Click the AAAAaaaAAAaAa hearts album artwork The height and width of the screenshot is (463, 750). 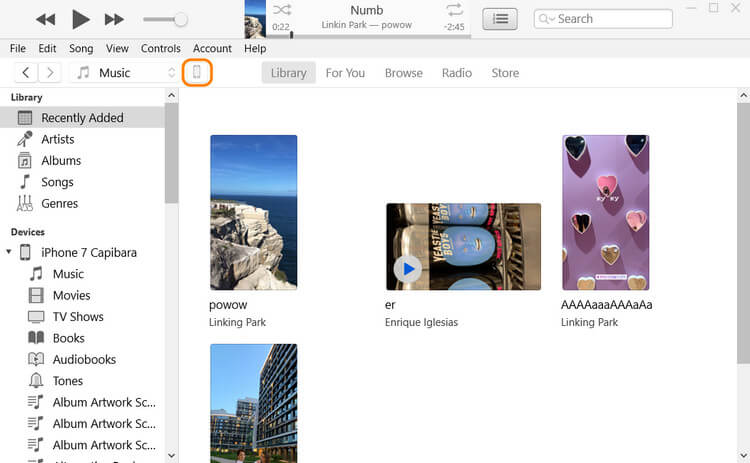click(606, 212)
